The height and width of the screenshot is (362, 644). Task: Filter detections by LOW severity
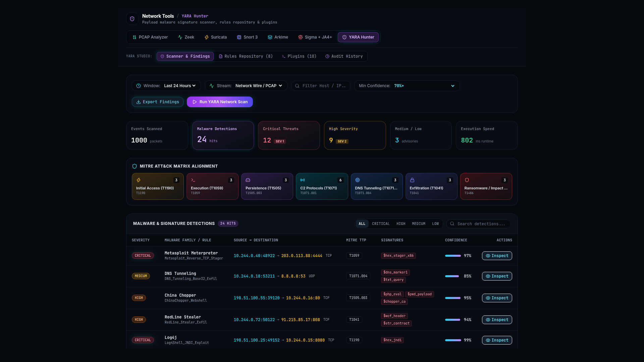[x=435, y=224]
